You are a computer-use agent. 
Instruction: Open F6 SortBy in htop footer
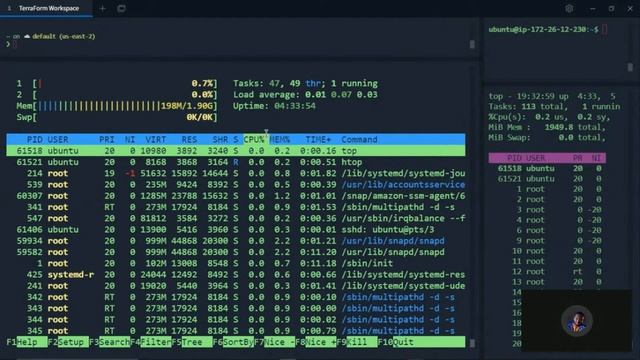pos(233,342)
